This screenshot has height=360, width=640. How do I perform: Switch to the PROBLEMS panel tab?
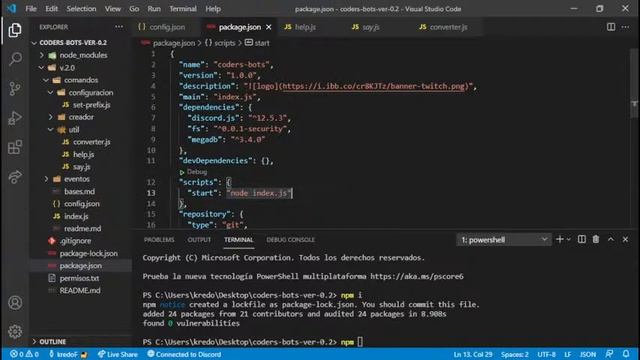159,240
